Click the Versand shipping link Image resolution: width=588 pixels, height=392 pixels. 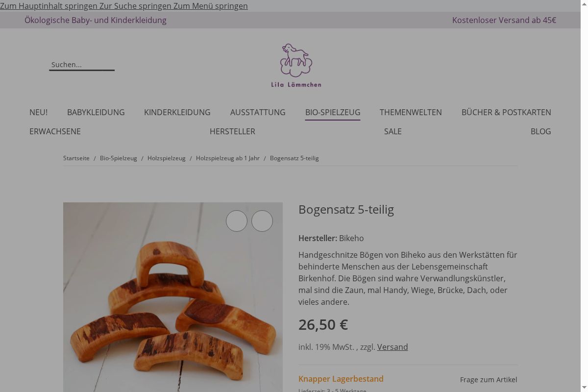click(392, 347)
